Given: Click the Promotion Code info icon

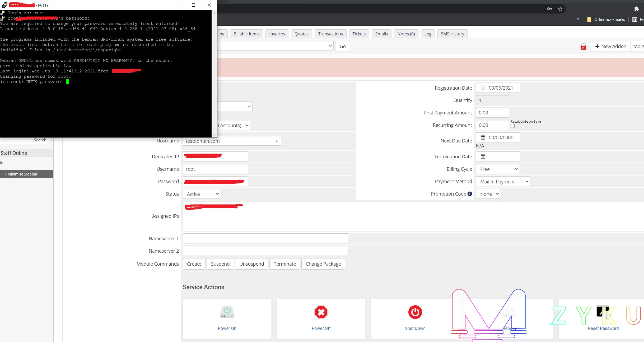Looking at the screenshot, I should point(470,194).
